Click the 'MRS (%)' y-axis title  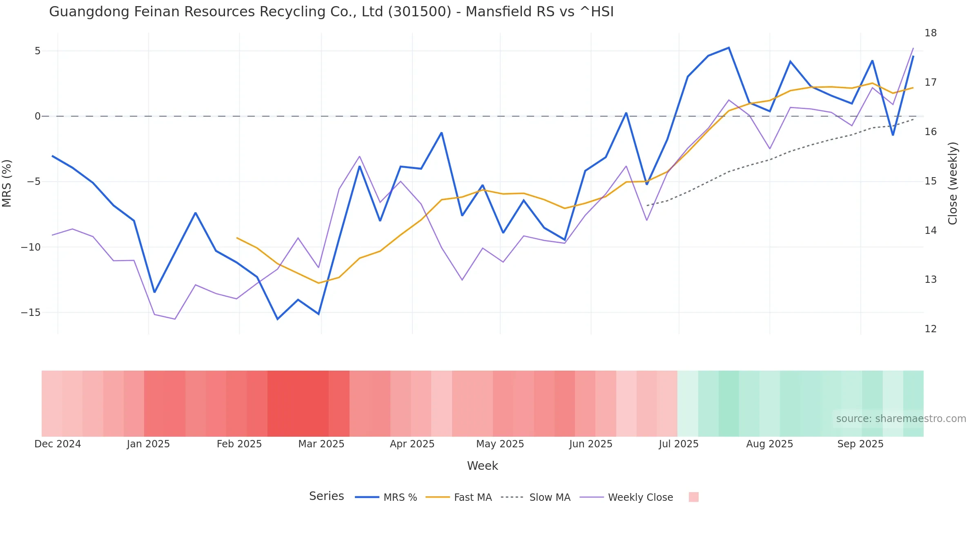(x=7, y=183)
